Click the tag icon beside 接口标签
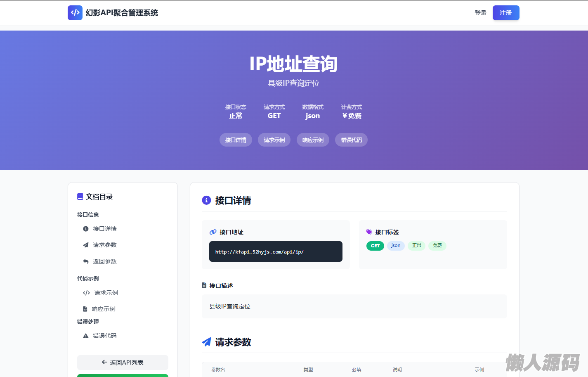Viewport: 588px width, 377px height. [x=369, y=232]
